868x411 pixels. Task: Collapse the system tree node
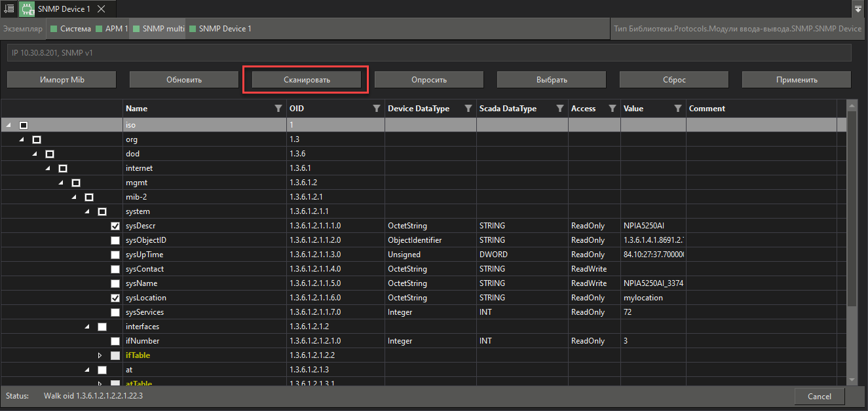point(87,211)
